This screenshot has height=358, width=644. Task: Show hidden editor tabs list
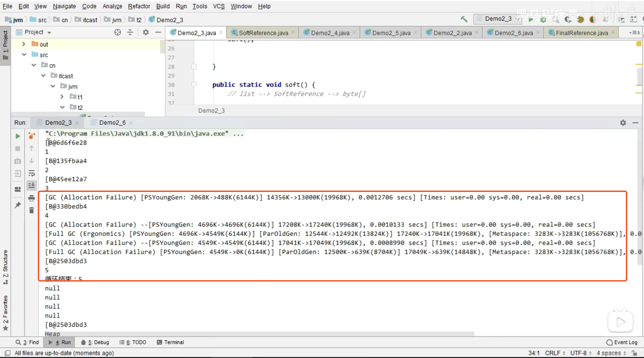pos(634,33)
